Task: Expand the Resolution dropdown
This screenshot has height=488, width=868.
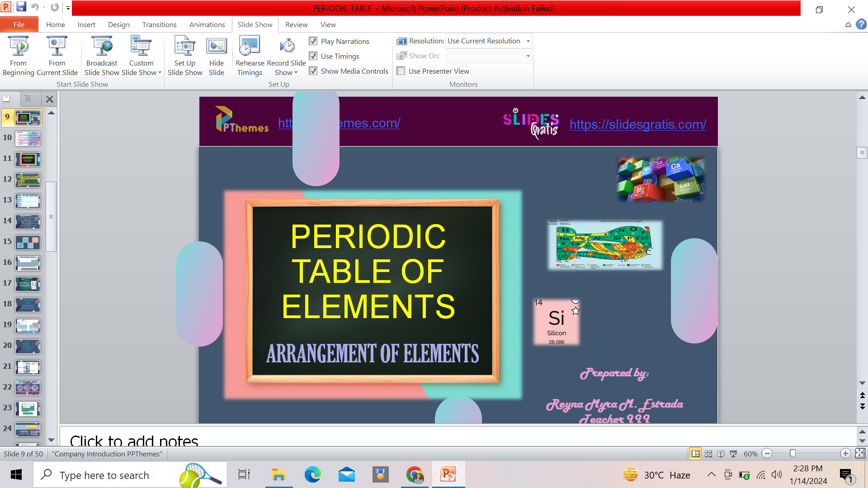Action: pos(528,41)
